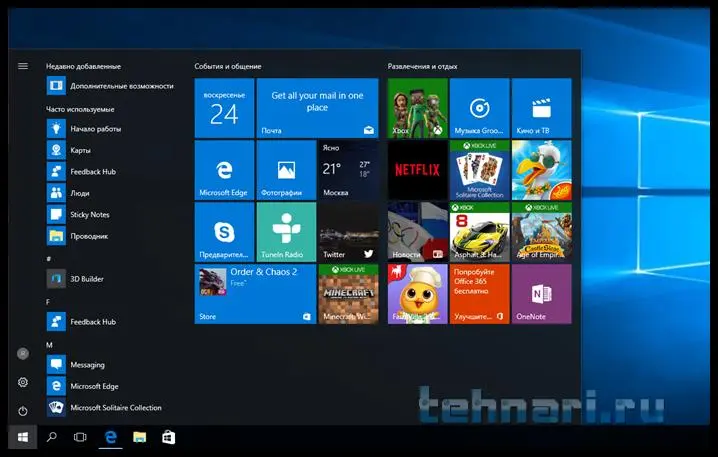
Task: Click the Развлечения и отдых group header
Action: pyautogui.click(x=422, y=66)
